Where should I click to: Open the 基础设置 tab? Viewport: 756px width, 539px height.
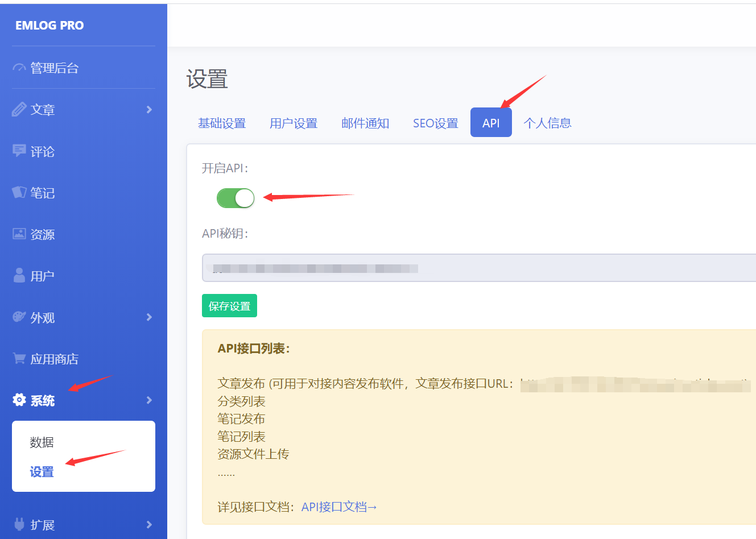222,123
